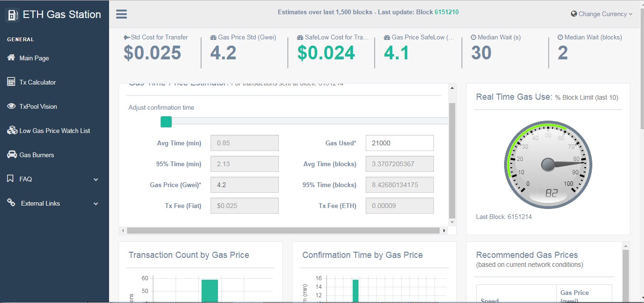Click the bookmark icon next to FAQ

[x=10, y=179]
